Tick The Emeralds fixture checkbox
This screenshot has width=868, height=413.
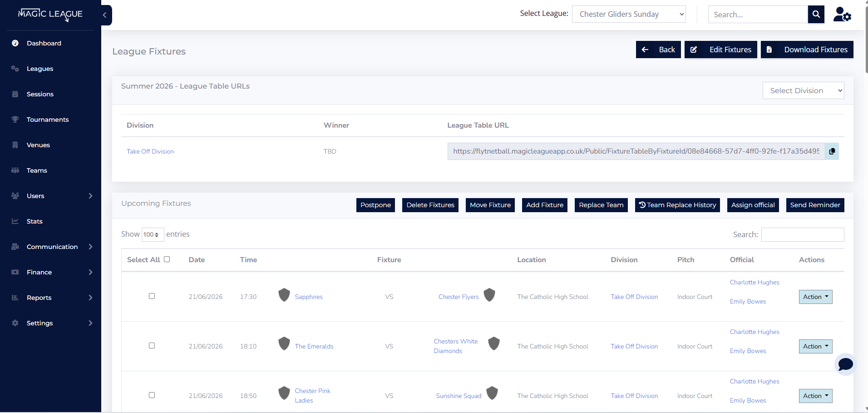[152, 346]
